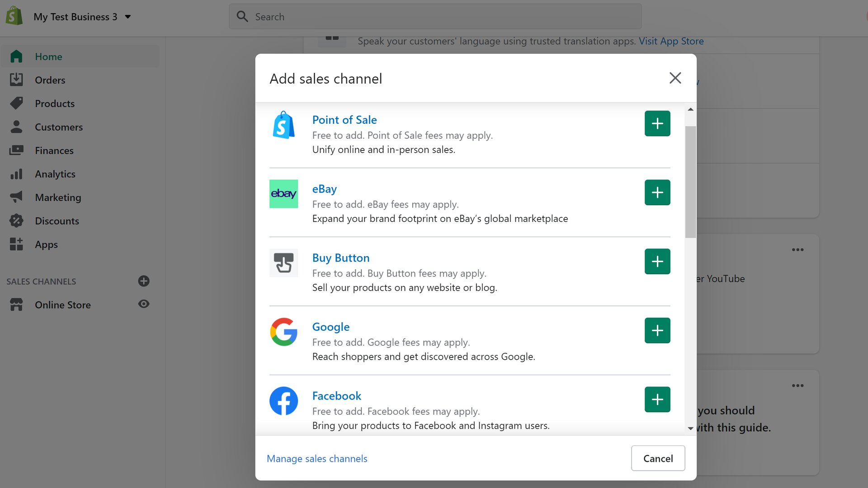
Task: Click the Google sales channel add button
Action: [x=657, y=331]
